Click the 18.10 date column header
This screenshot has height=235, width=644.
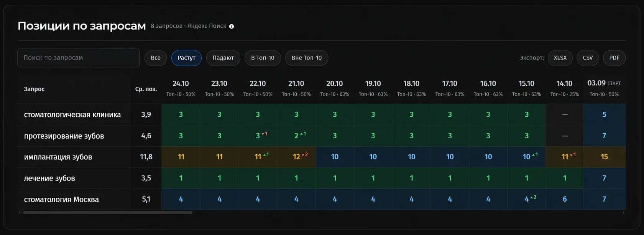(411, 88)
